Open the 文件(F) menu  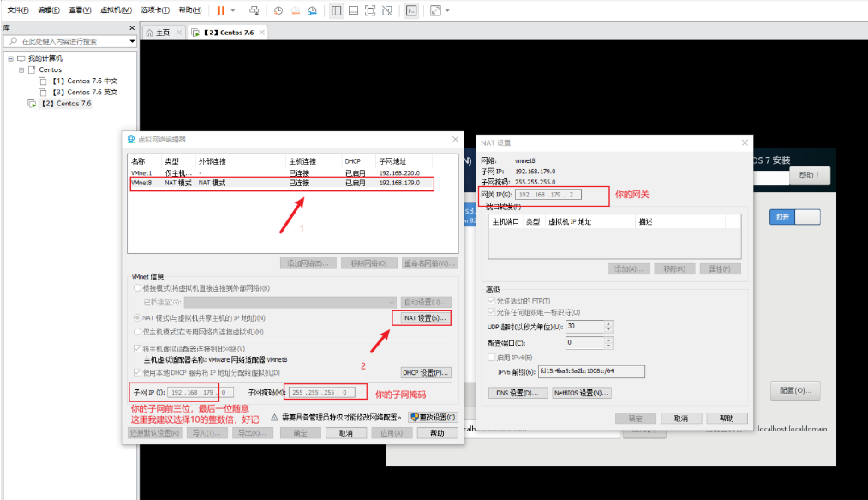(18, 10)
